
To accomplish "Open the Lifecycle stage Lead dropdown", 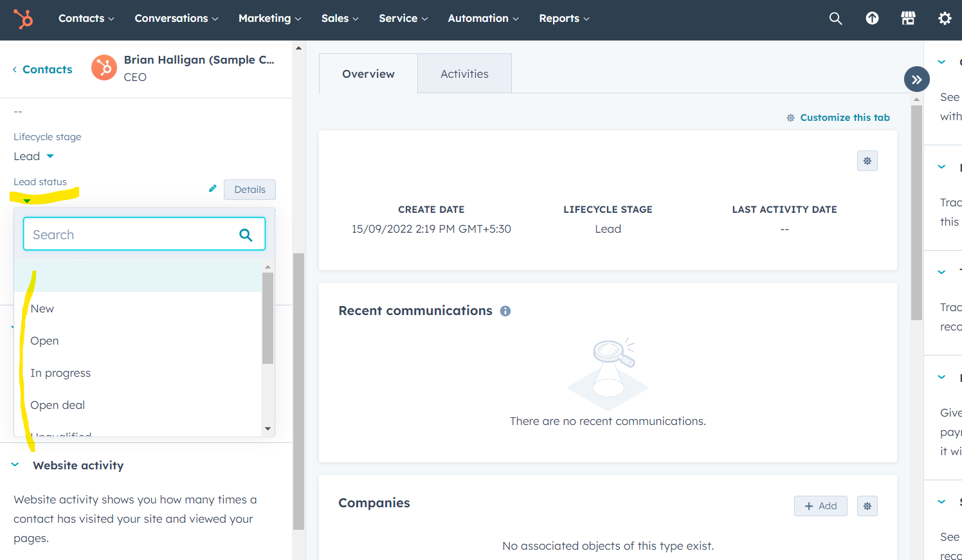I will (x=34, y=156).
